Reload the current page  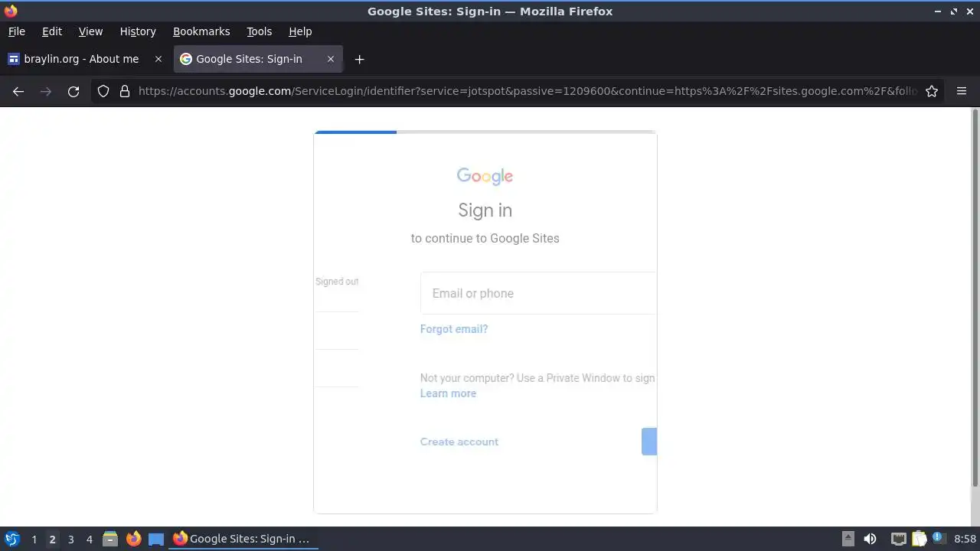(73, 91)
